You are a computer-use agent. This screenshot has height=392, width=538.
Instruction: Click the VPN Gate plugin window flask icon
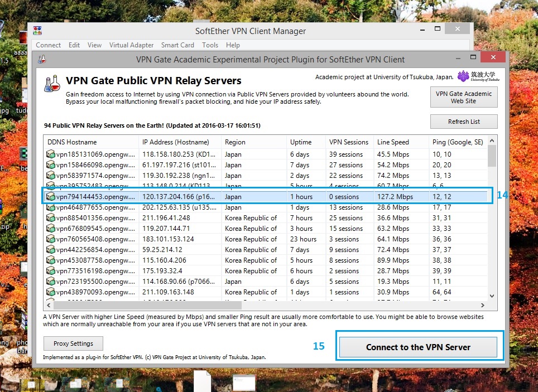[42, 59]
